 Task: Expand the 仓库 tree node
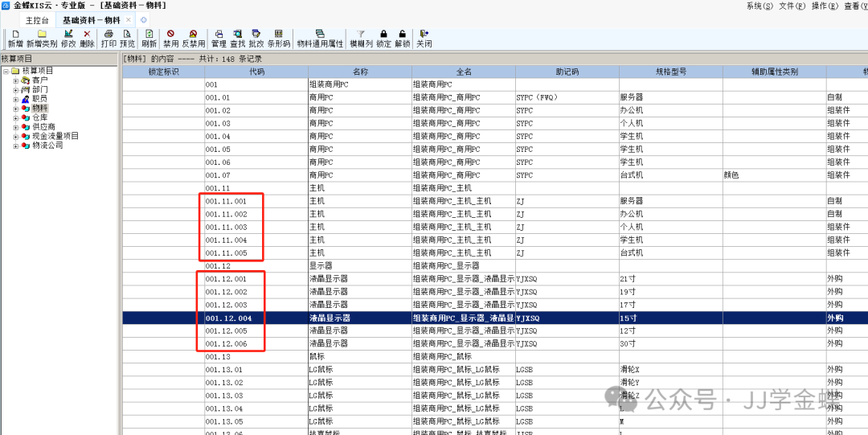pyautogui.click(x=15, y=117)
